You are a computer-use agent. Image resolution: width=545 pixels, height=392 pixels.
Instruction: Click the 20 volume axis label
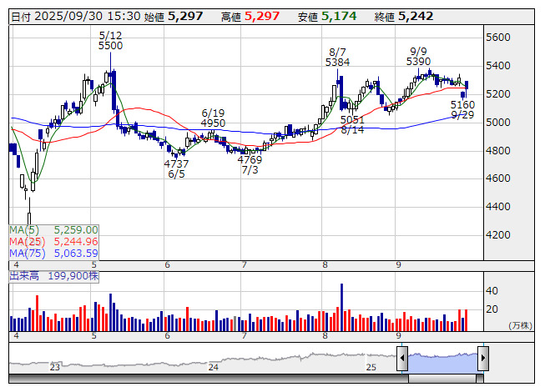click(x=492, y=309)
